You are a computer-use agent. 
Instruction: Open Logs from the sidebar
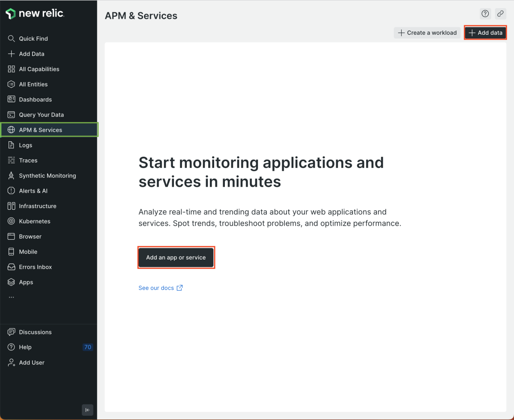pos(25,145)
